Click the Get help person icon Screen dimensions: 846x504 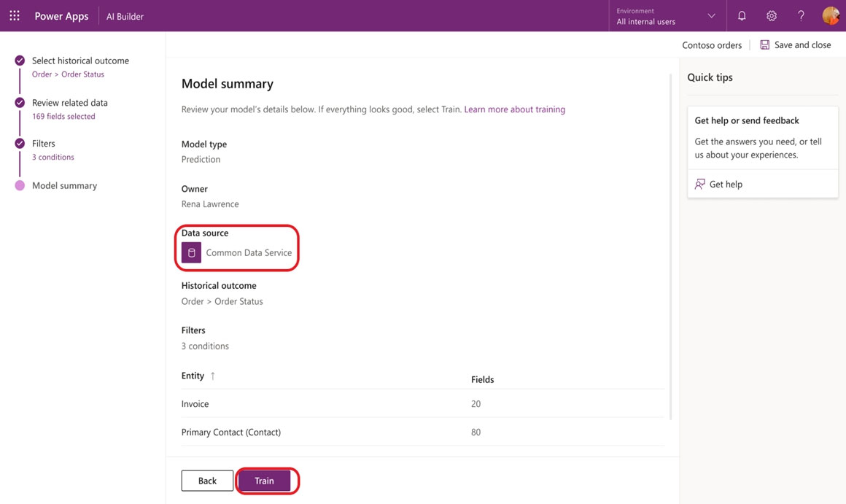tap(700, 184)
